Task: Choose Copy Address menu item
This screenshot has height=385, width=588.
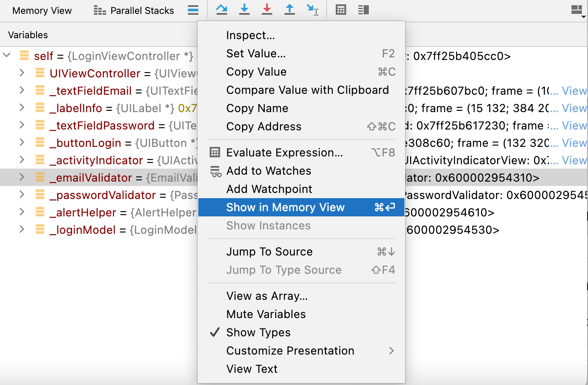Action: [x=301, y=126]
